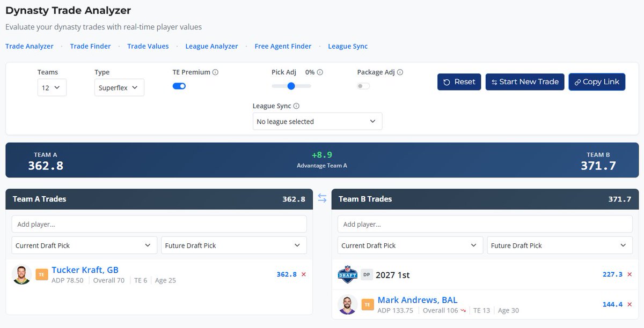This screenshot has height=328, width=644.
Task: Click the TE Premium info icon
Action: click(x=216, y=72)
